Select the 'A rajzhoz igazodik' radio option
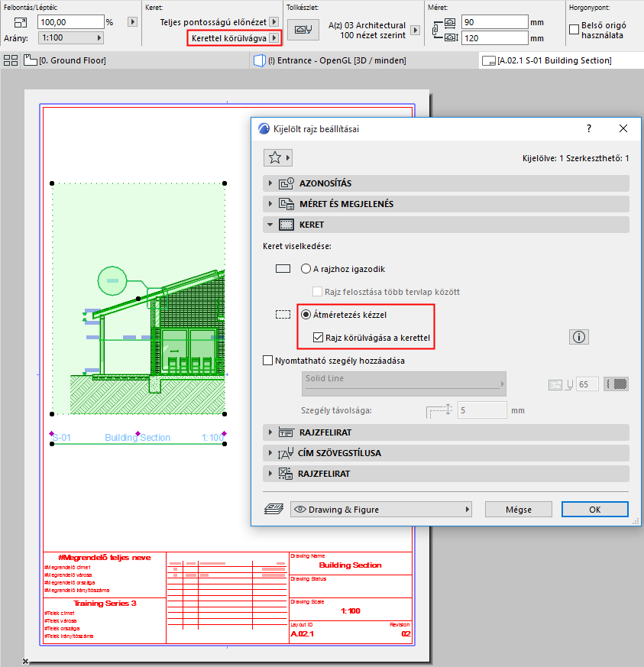644x667 pixels. click(306, 269)
